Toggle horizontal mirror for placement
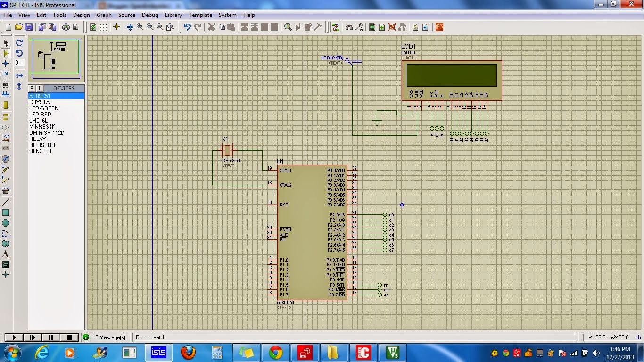Image resolution: width=644 pixels, height=362 pixels. (19, 74)
